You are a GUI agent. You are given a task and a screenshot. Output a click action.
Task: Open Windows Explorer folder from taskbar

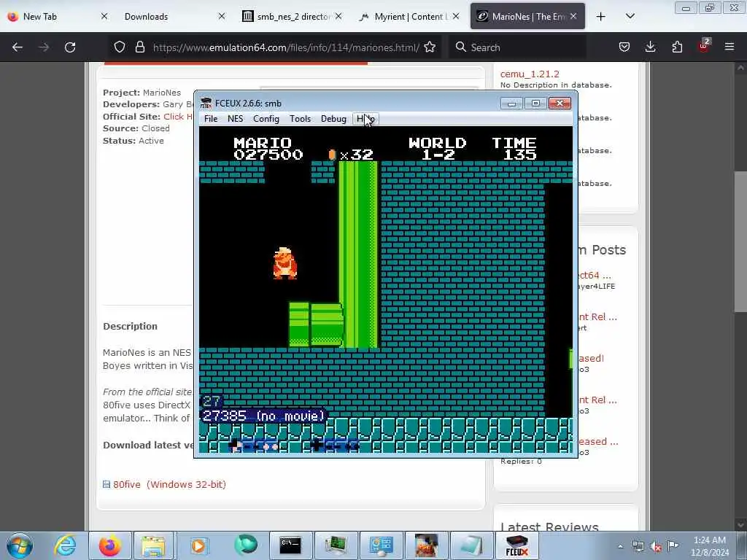pyautogui.click(x=152, y=545)
